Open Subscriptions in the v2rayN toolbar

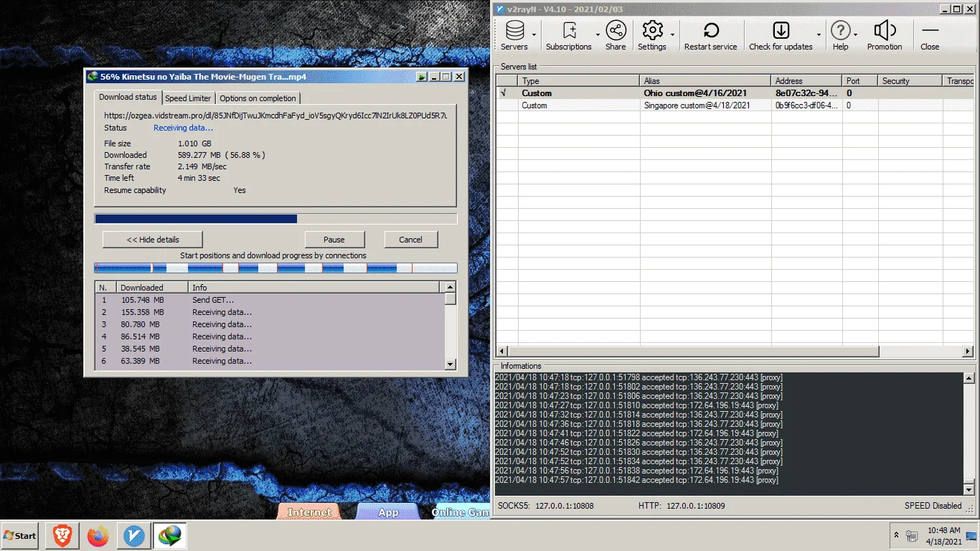[569, 35]
